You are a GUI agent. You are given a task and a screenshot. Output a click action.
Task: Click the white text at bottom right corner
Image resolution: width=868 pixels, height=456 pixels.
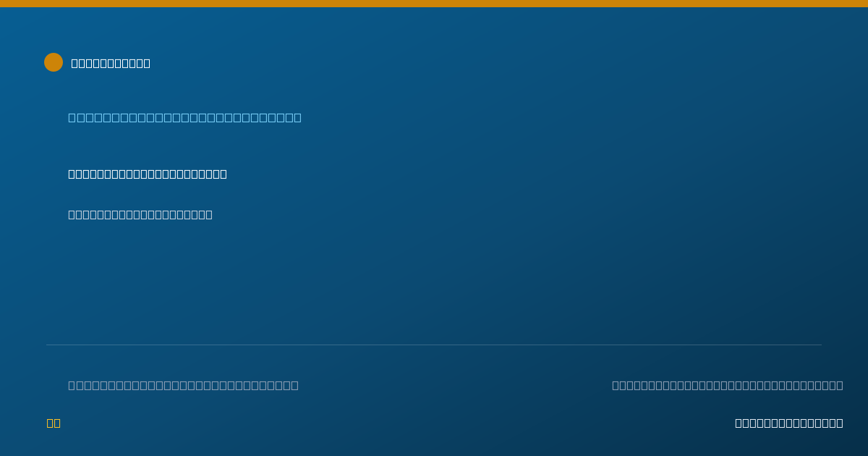pyautogui.click(x=789, y=423)
